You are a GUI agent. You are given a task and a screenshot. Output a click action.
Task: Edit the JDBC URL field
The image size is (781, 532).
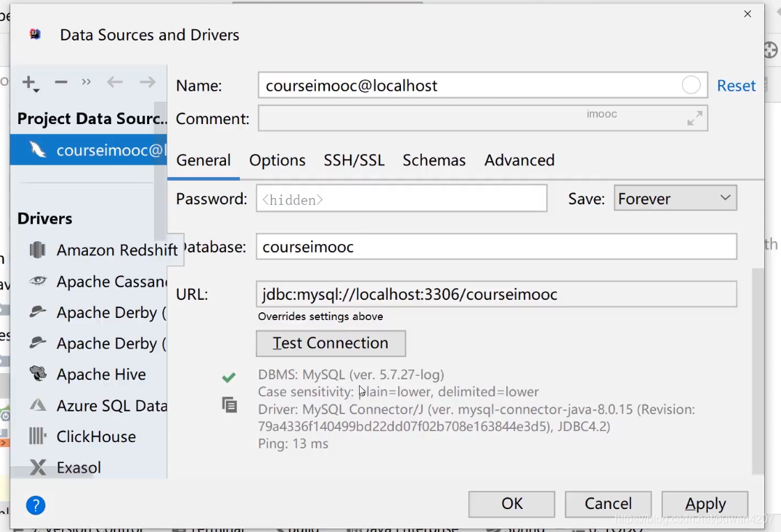point(496,294)
